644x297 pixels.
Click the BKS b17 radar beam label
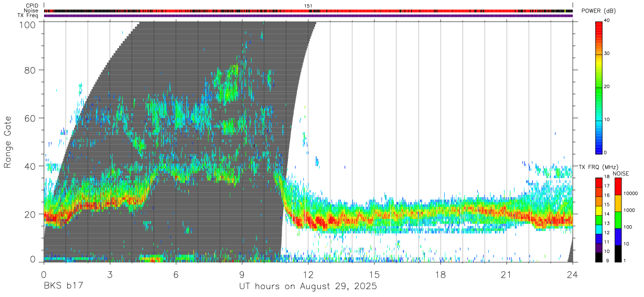click(63, 287)
